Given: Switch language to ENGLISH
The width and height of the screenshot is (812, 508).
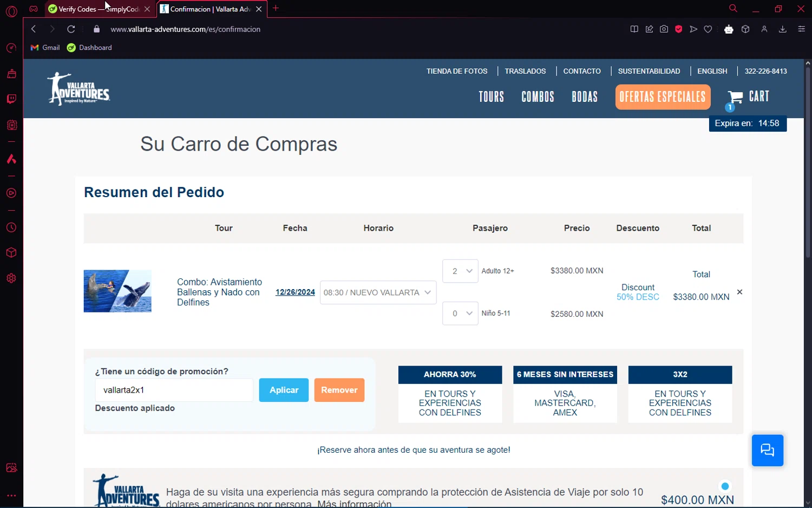Looking at the screenshot, I should pyautogui.click(x=712, y=71).
